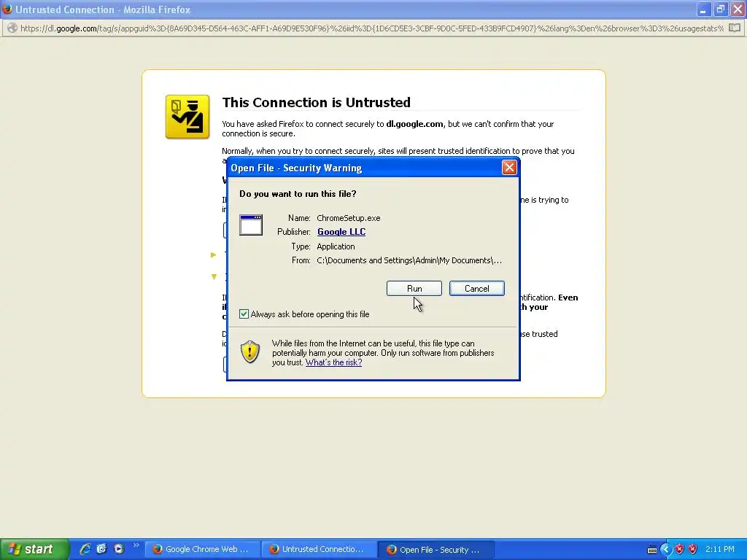Image resolution: width=747 pixels, height=560 pixels.
Task: Close the Open File security dialog
Action: pyautogui.click(x=509, y=168)
